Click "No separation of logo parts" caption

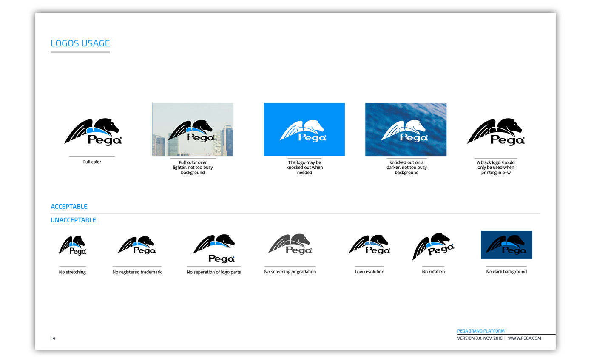[214, 272]
